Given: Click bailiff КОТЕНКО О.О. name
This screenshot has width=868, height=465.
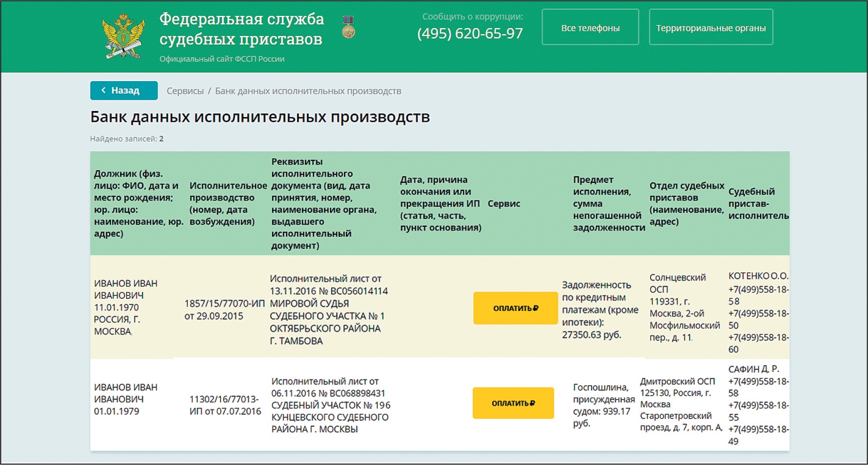Looking at the screenshot, I should pos(758,276).
